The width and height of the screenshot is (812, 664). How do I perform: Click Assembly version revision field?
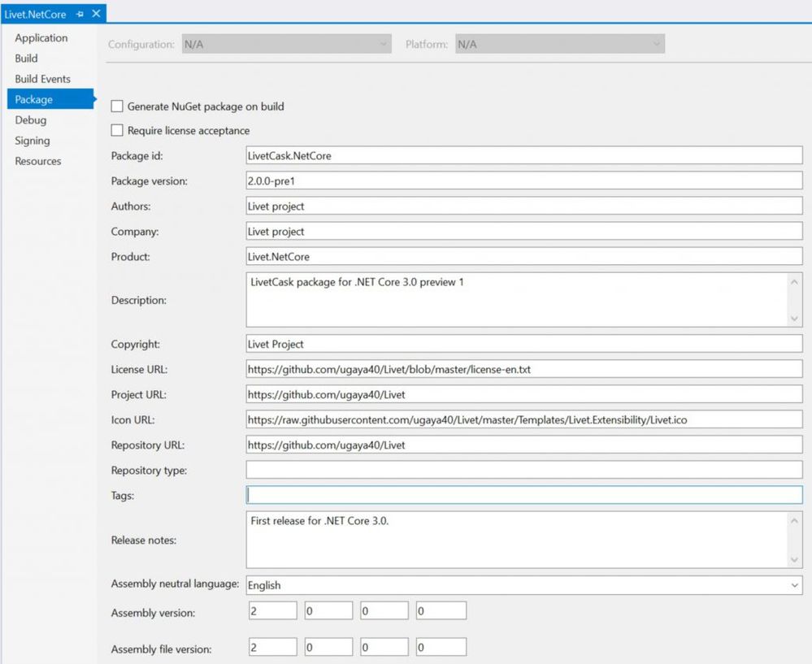441,610
